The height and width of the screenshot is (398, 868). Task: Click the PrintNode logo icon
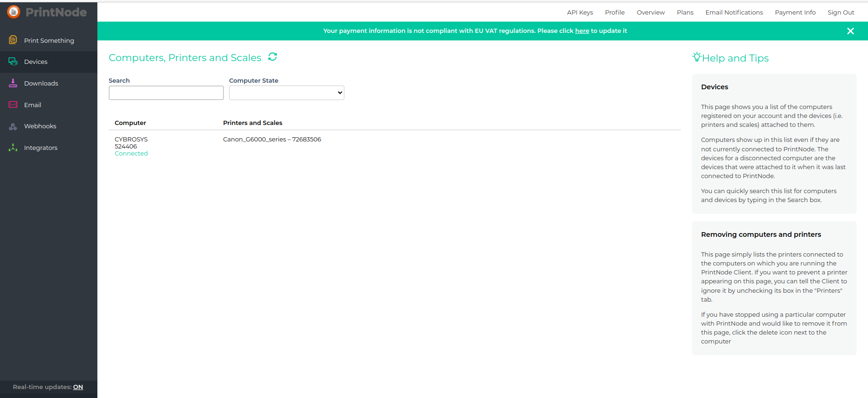(x=14, y=12)
